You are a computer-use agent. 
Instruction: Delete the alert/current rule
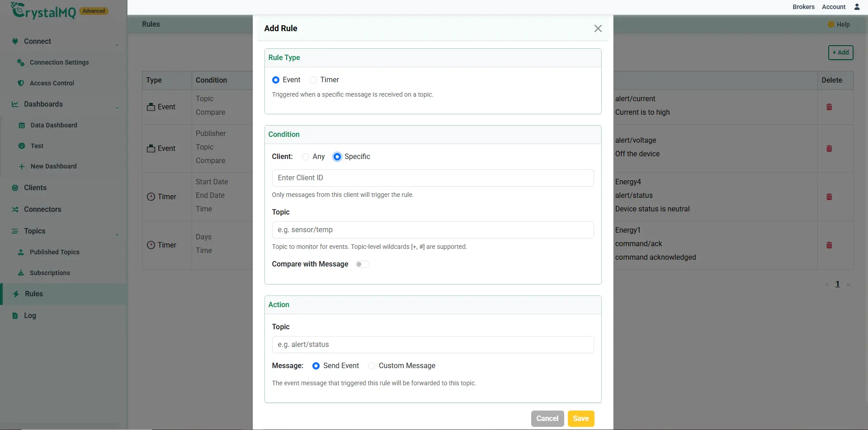[x=829, y=107]
